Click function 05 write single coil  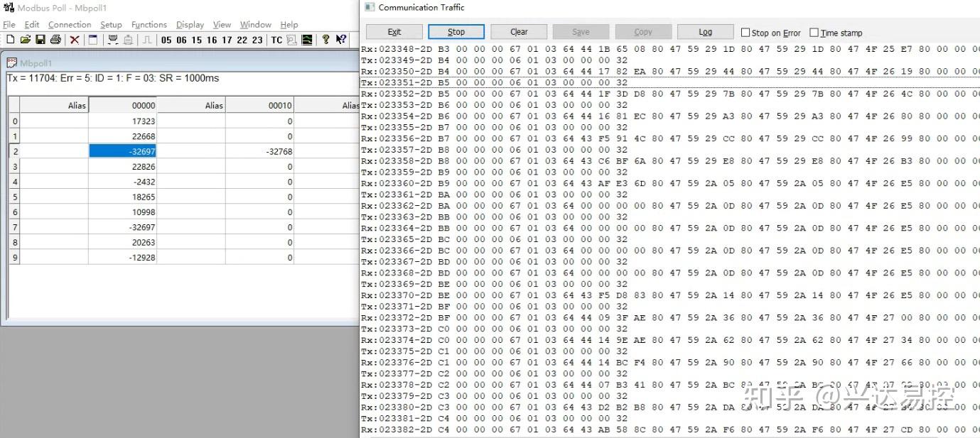pyautogui.click(x=166, y=40)
